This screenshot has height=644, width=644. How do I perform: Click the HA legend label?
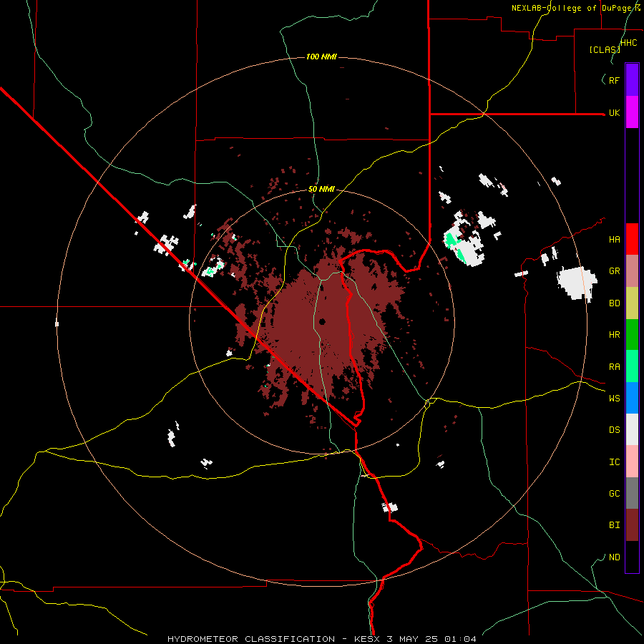click(x=614, y=240)
